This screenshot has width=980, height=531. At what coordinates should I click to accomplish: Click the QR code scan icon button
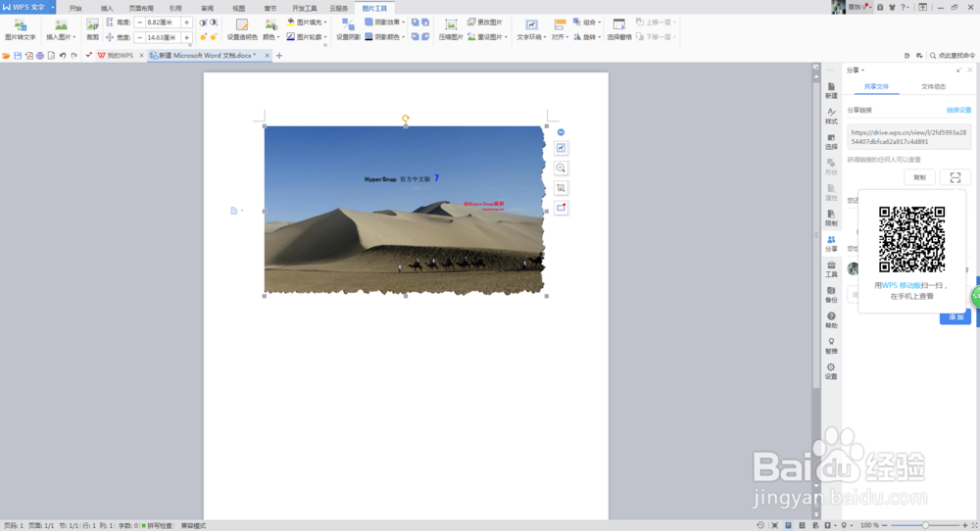tap(955, 177)
